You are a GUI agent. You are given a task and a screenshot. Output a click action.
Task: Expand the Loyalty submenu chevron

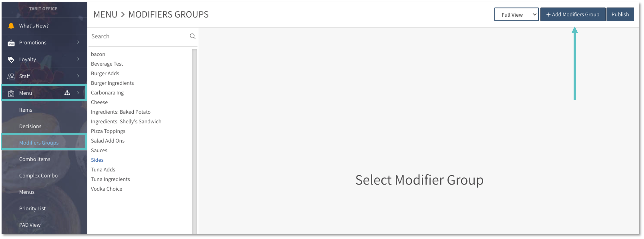pyautogui.click(x=78, y=59)
